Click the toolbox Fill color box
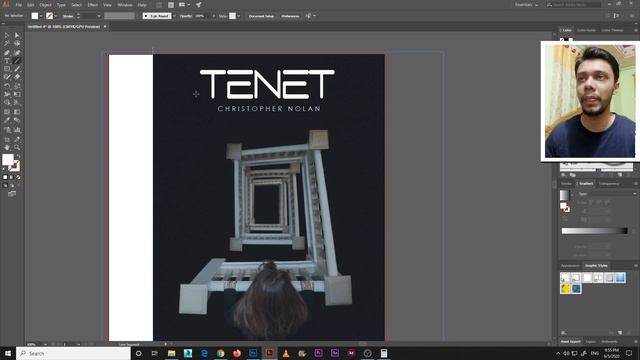This screenshot has height=360, width=640. pos(8,160)
